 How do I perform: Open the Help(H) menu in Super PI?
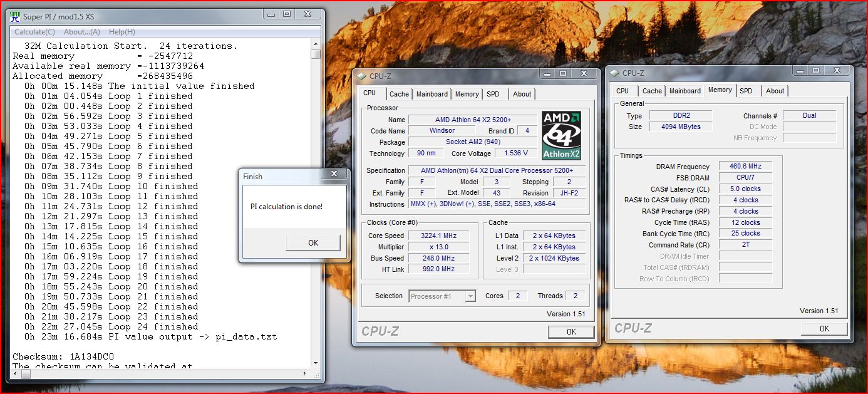pos(122,32)
